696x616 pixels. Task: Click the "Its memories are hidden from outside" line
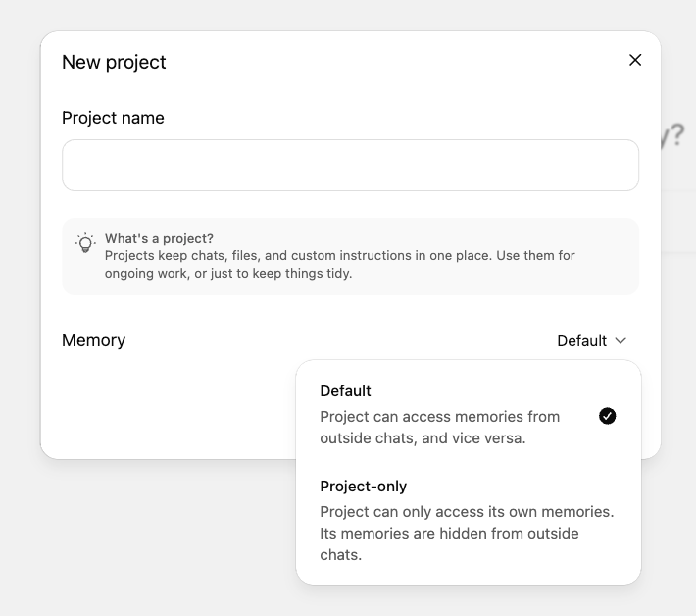[449, 533]
